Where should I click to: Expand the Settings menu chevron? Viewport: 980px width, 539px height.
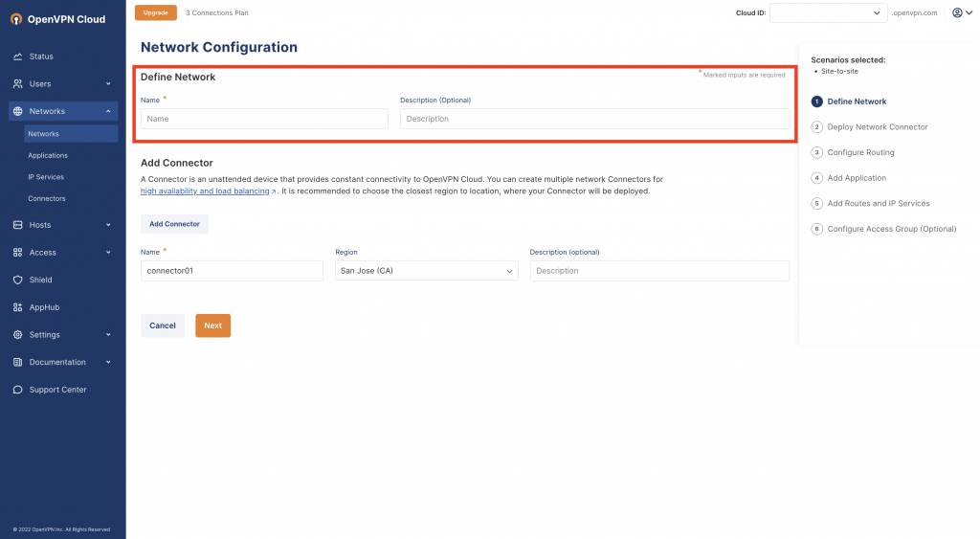108,335
